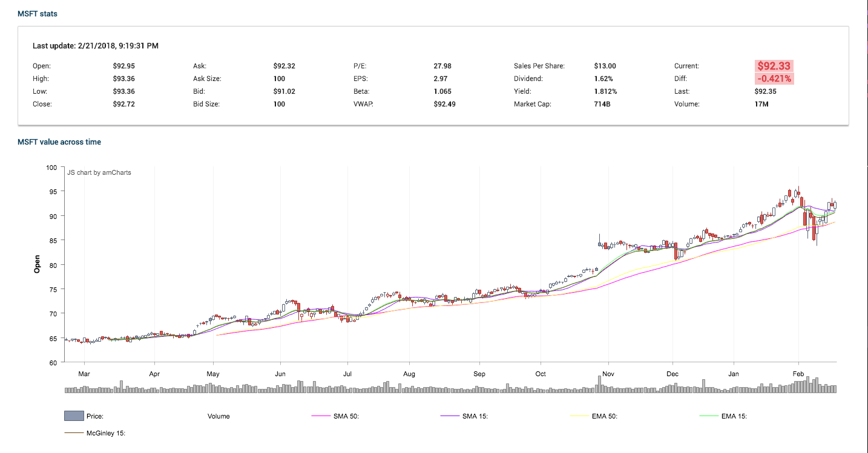The height and width of the screenshot is (453, 868).
Task: Select the Market Cap value 714B
Action: [602, 104]
